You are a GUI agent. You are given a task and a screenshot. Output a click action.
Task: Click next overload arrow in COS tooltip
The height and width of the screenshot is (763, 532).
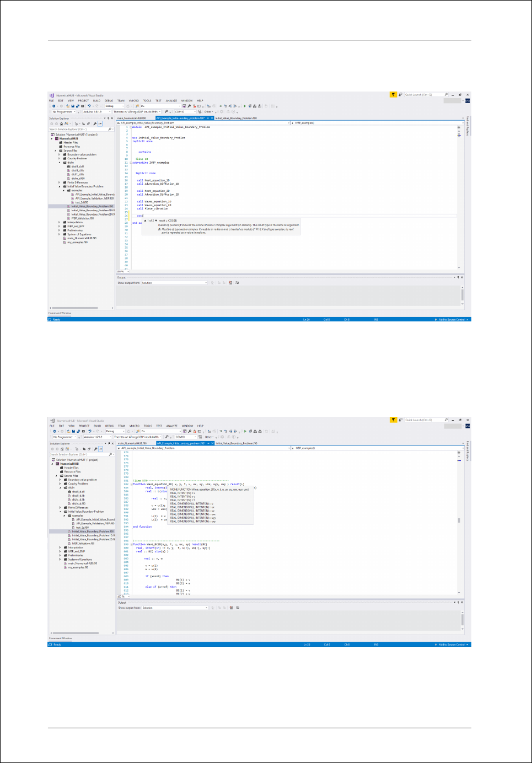pyautogui.click(x=156, y=220)
